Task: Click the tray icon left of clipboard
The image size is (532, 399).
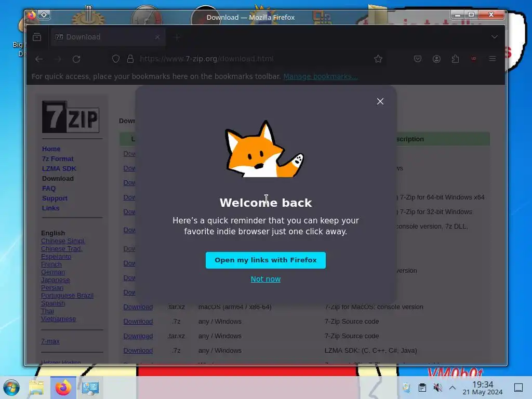Action: click(406, 388)
